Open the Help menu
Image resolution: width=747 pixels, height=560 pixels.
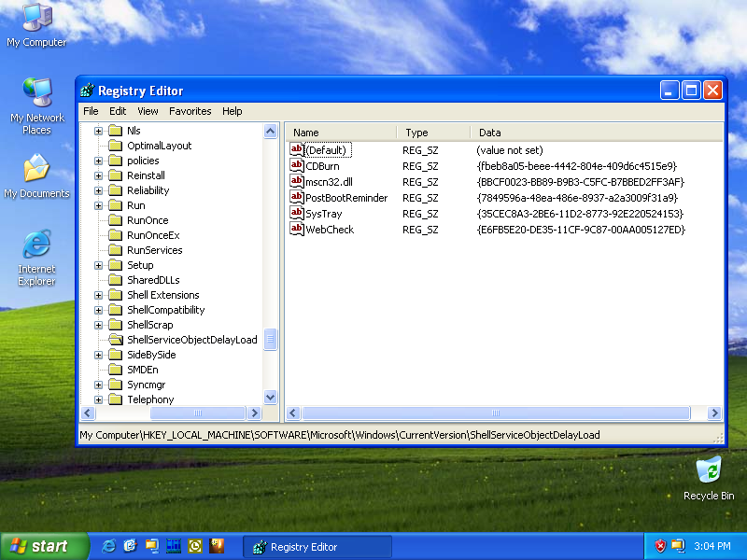[232, 111]
